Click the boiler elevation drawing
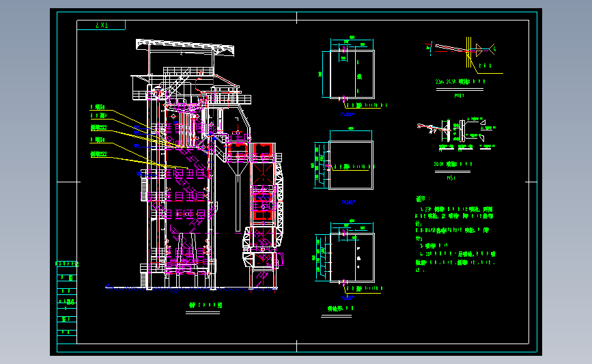This screenshot has width=592, height=364. tap(195, 165)
